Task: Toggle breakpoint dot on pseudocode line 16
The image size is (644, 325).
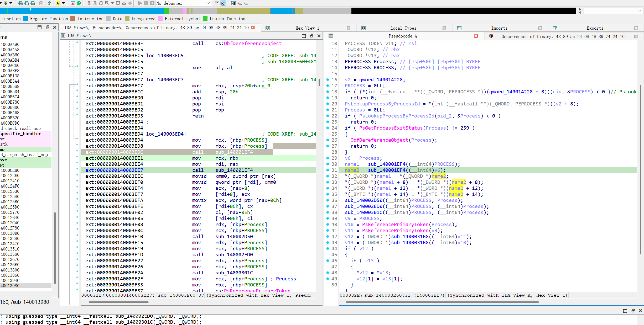Action: click(328, 79)
